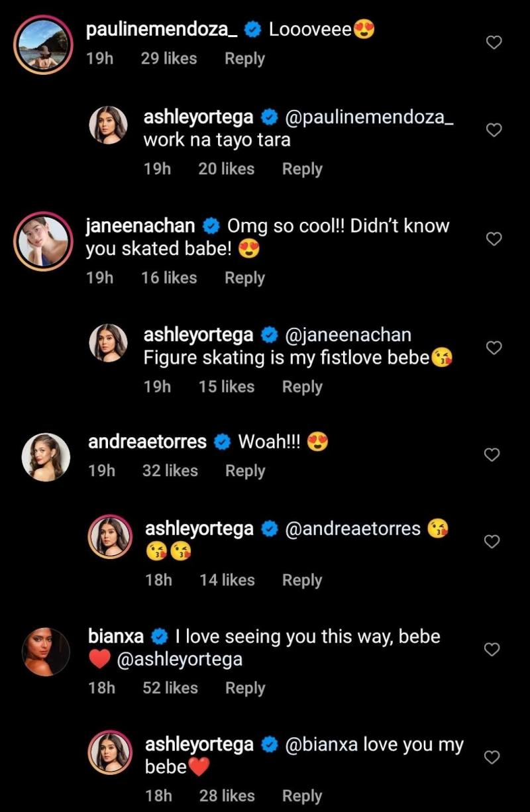This screenshot has height=812, width=530.
Task: Tap bianxa's profile photo
Action: (x=46, y=652)
